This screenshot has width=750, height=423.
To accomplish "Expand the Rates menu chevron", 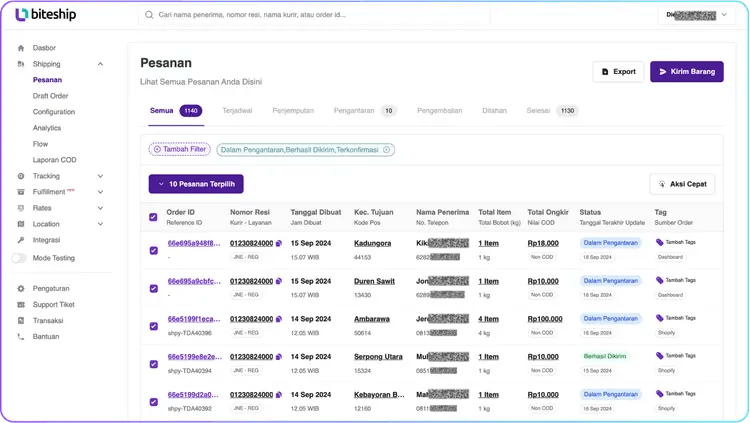I will 100,208.
